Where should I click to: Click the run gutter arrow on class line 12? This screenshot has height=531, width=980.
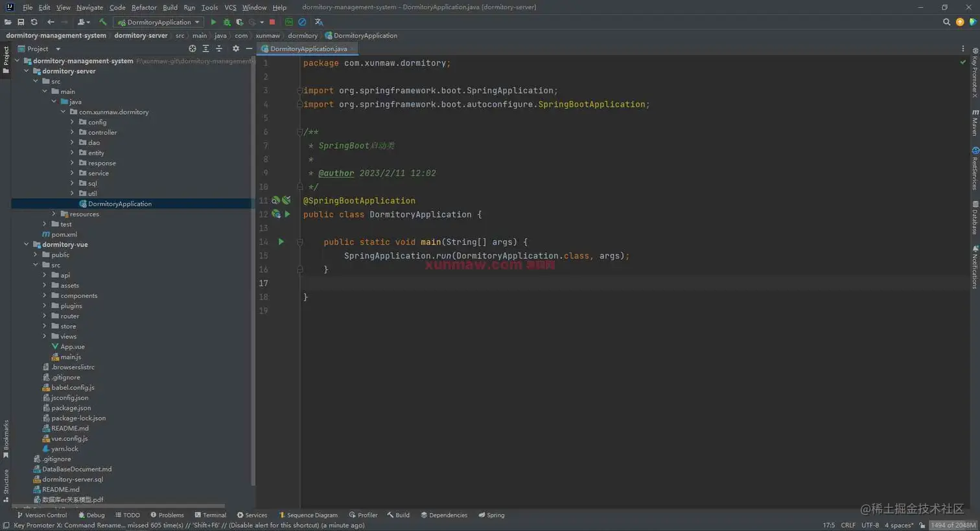tap(287, 214)
